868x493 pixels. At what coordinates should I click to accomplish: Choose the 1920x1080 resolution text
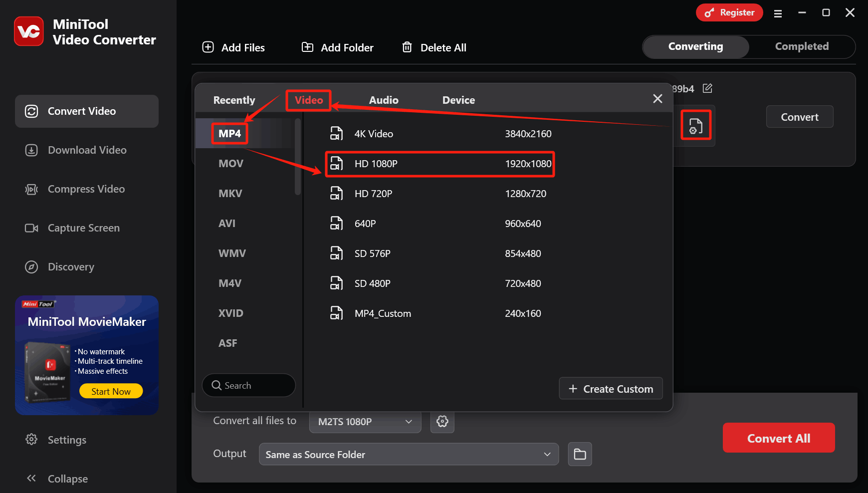pyautogui.click(x=528, y=164)
